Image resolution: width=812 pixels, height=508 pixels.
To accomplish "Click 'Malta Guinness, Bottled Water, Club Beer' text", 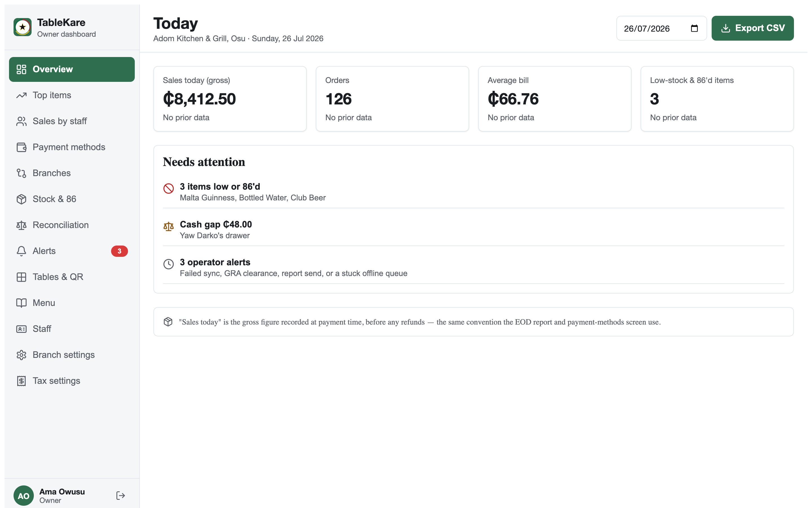I will (x=253, y=198).
